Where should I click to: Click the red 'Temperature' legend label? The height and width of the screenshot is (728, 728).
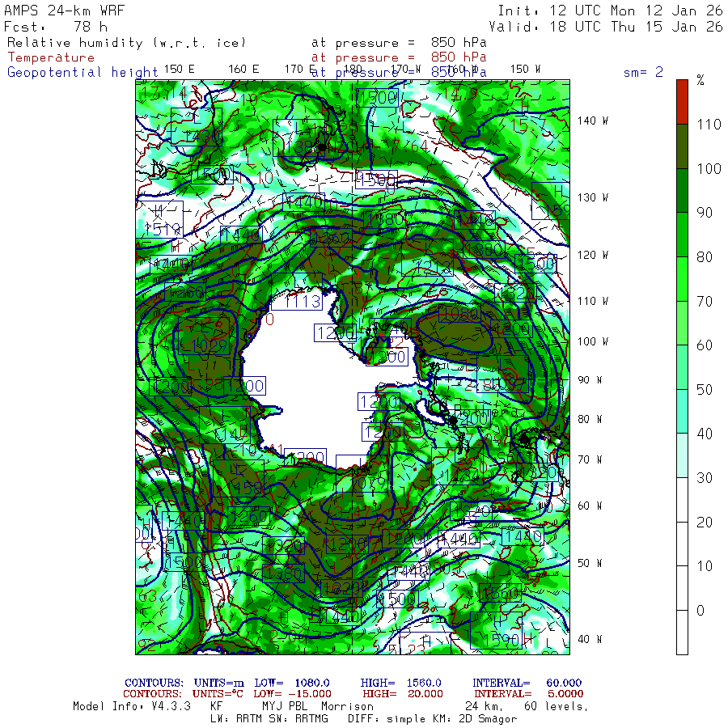pos(51,57)
